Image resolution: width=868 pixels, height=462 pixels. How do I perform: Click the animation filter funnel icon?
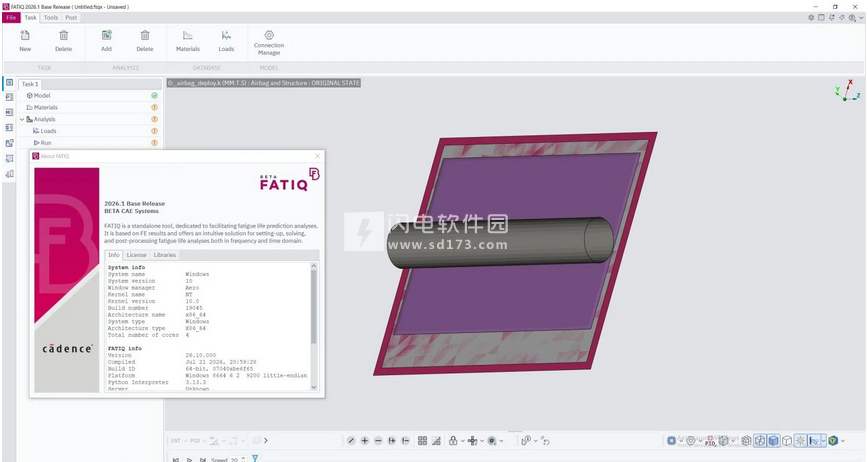pyautogui.click(x=255, y=458)
